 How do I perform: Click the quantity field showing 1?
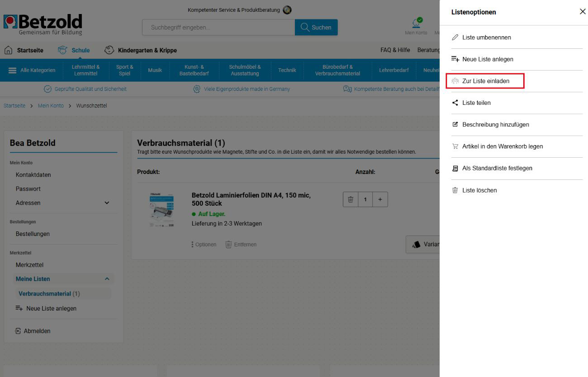[365, 199]
